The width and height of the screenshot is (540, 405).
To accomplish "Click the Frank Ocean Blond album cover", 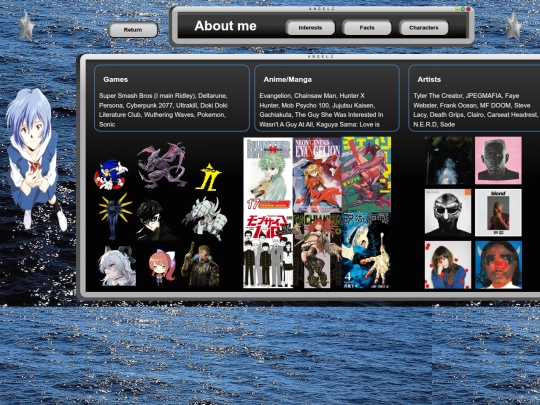I will tap(498, 212).
